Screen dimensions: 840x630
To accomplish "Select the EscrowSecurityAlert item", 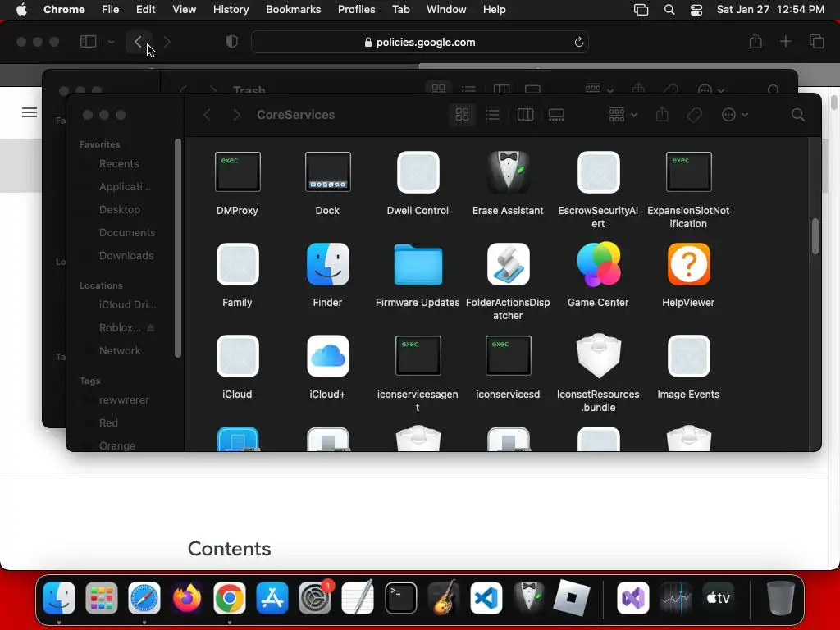I will coord(598,172).
